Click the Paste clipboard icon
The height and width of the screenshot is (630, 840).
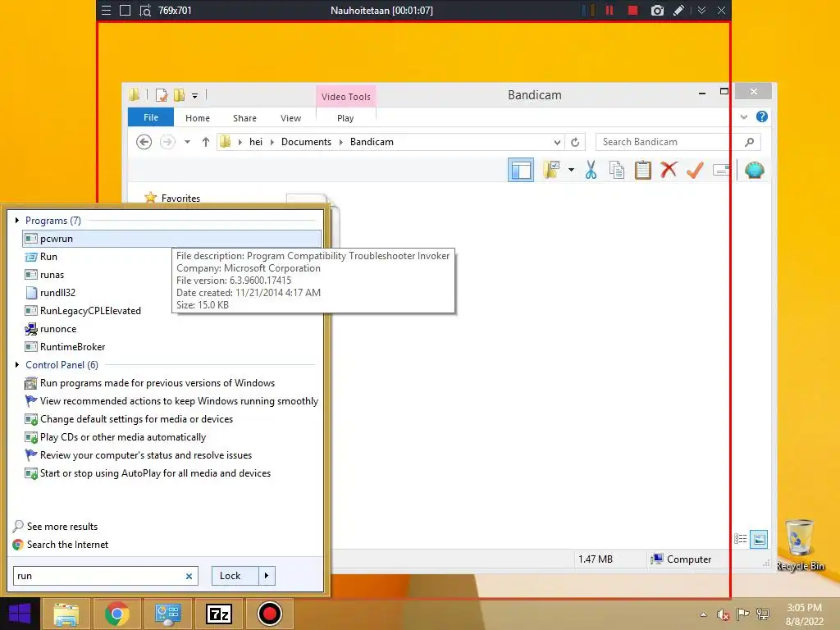(x=643, y=170)
